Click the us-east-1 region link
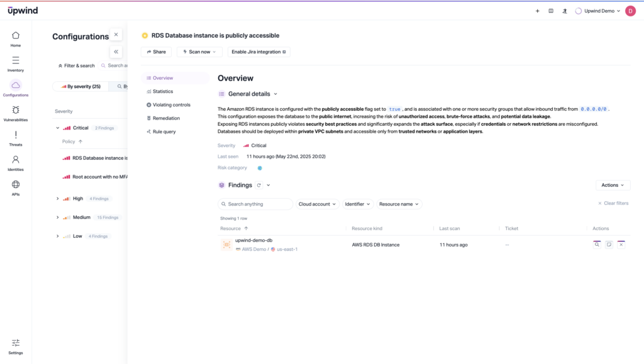 coord(287,249)
